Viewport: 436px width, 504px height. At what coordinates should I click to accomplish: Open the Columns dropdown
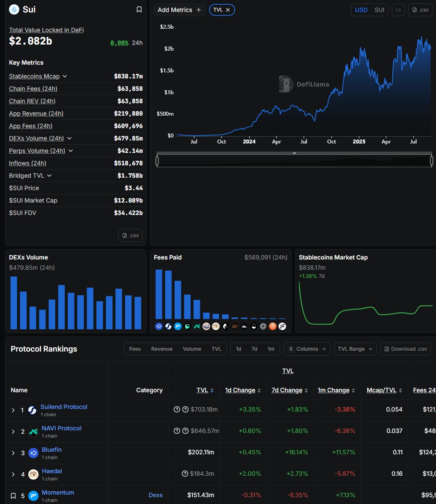point(307,349)
